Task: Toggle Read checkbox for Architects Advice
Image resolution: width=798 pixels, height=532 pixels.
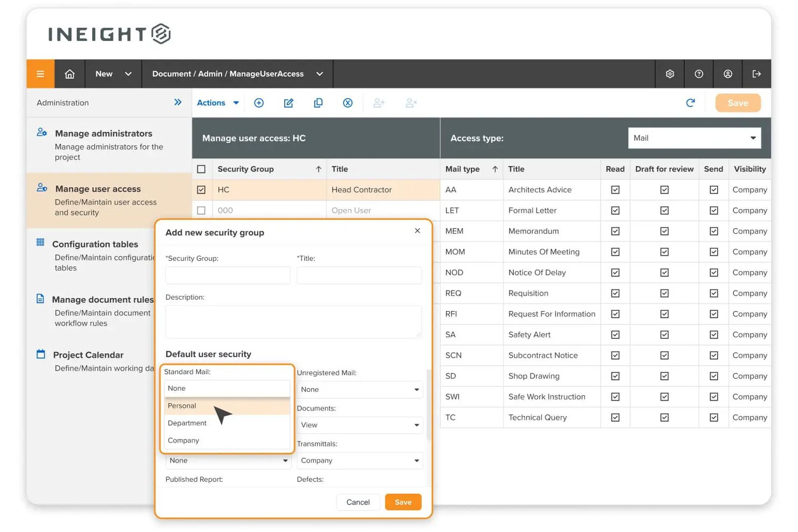Action: pyautogui.click(x=615, y=190)
